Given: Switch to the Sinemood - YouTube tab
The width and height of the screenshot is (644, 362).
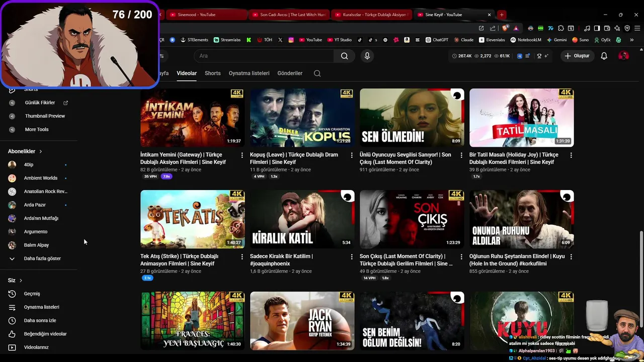Looking at the screenshot, I should (206, 15).
